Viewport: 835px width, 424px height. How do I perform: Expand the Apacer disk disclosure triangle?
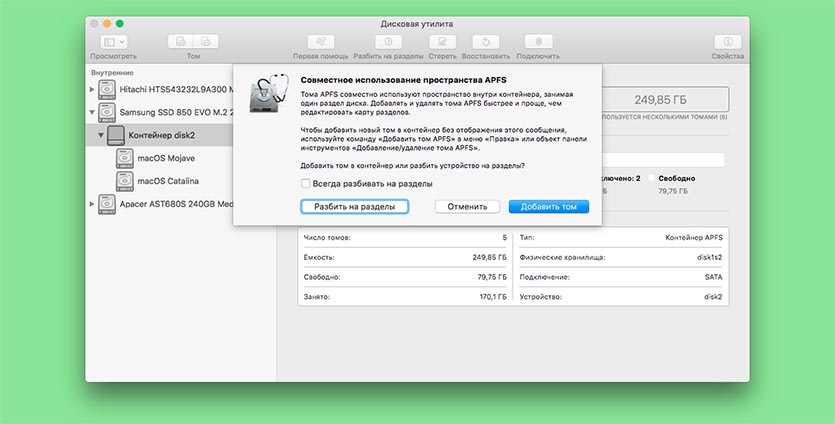click(x=93, y=204)
